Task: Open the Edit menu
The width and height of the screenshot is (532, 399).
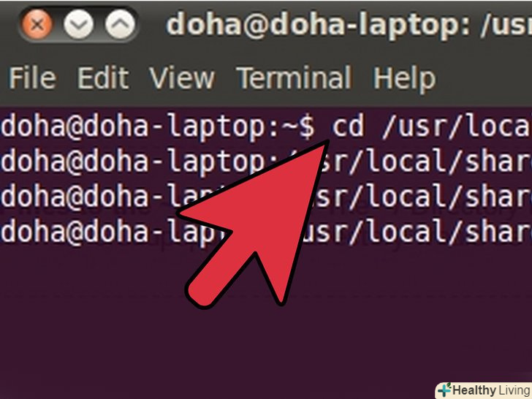Action: (103, 77)
